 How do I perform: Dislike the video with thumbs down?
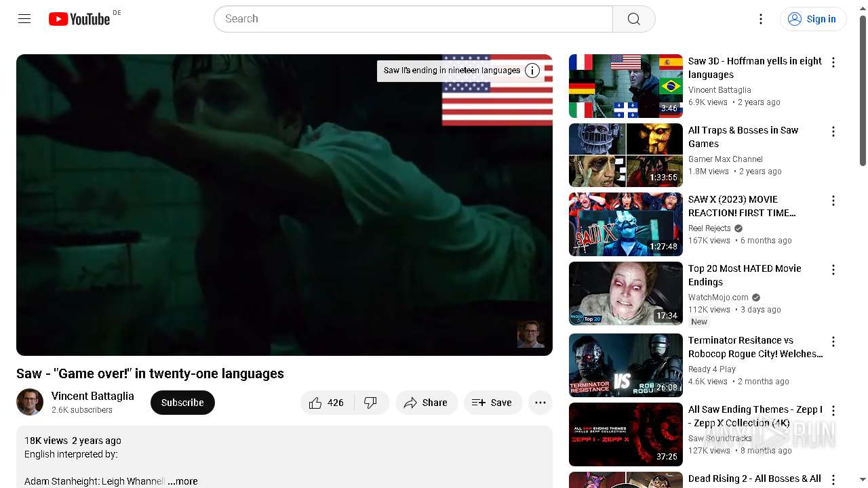371,403
